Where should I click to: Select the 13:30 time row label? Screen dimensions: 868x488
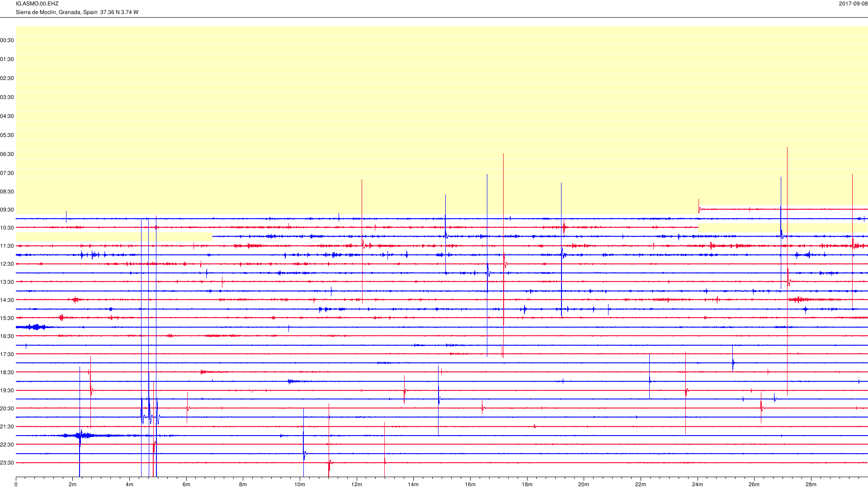click(x=7, y=282)
